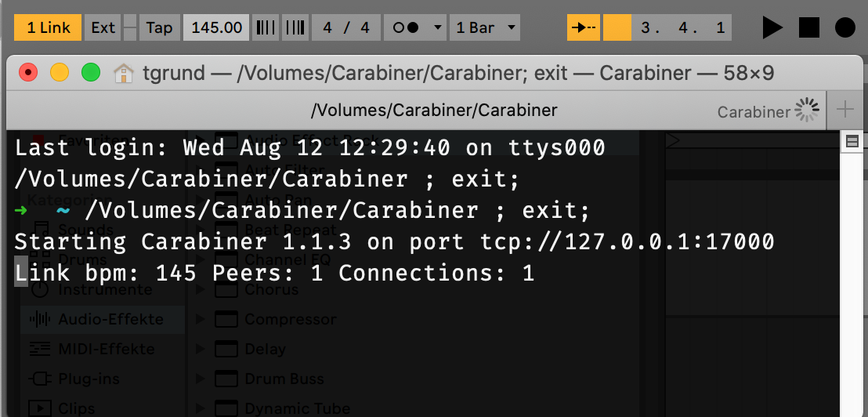
Task: Click the arrangement position 3. 4. 1 display
Action: click(682, 27)
